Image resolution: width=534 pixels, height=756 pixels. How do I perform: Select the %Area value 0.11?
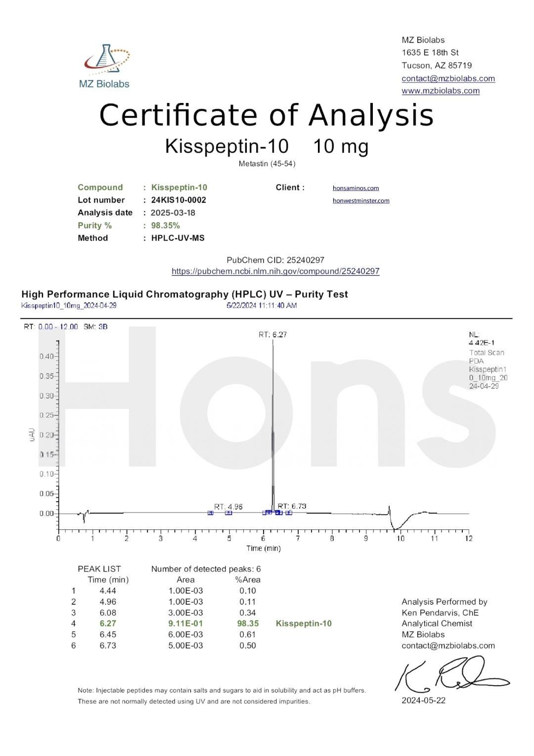[x=248, y=602]
